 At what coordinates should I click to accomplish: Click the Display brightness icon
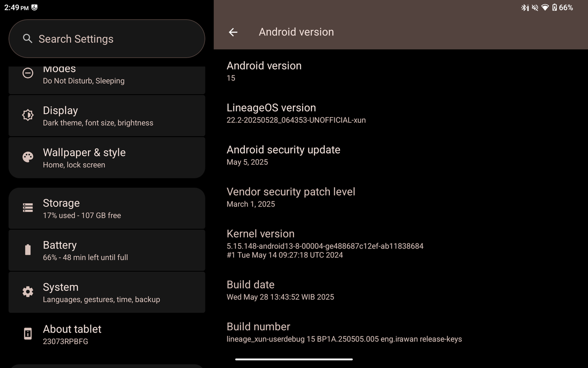[28, 115]
